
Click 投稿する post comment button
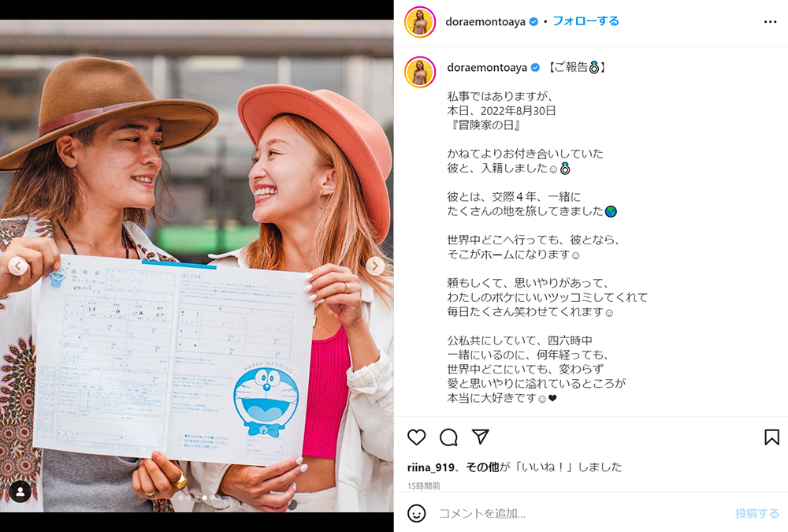[756, 513]
